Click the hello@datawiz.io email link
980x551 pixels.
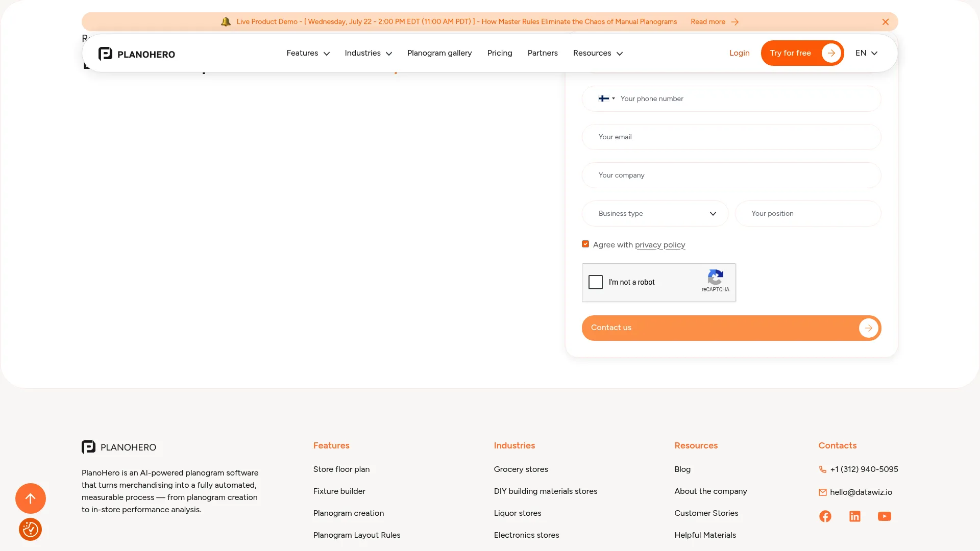coord(861,492)
